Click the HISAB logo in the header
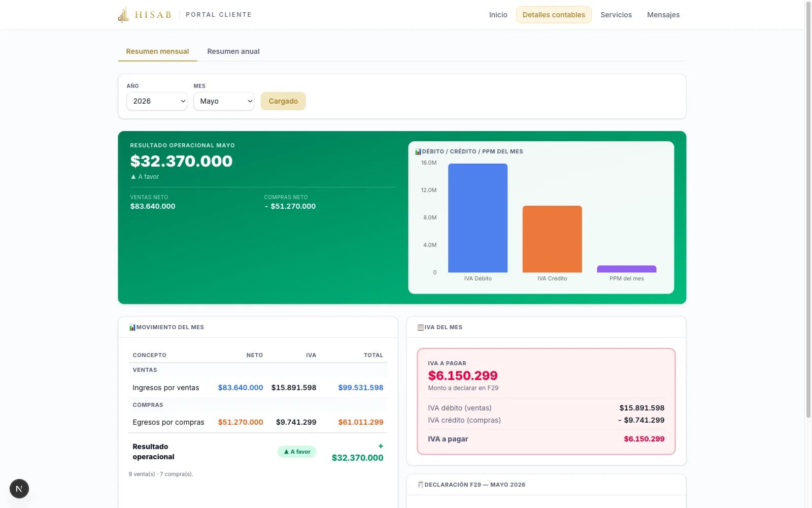 coord(145,15)
